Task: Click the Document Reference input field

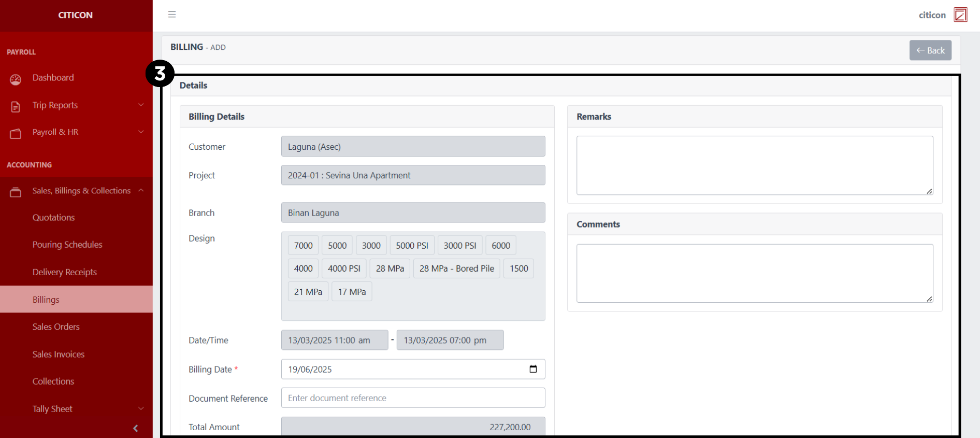Action: tap(413, 398)
